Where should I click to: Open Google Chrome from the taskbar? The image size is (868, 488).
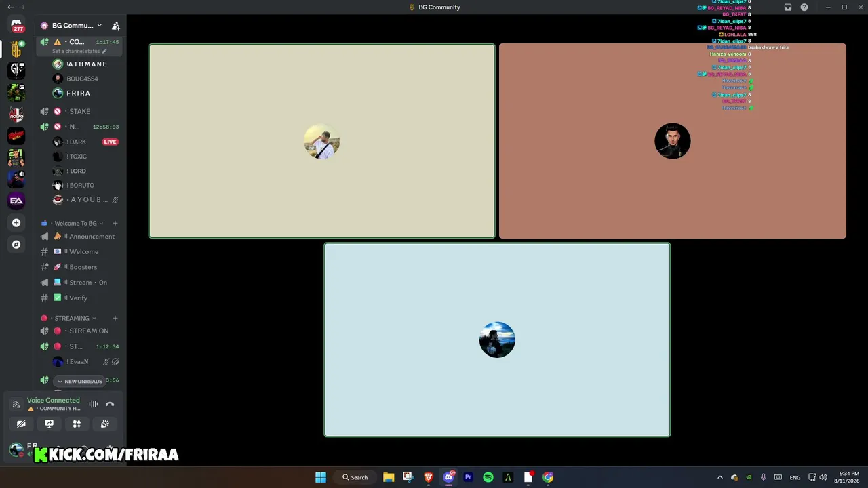[x=548, y=477]
